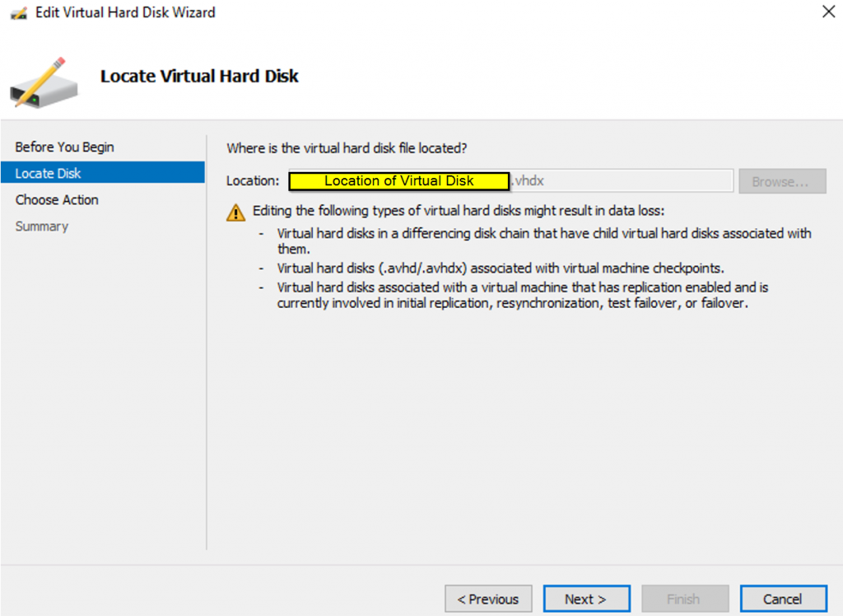The height and width of the screenshot is (616, 843).
Task: Click the yellow warning triangle icon
Action: coord(236,212)
